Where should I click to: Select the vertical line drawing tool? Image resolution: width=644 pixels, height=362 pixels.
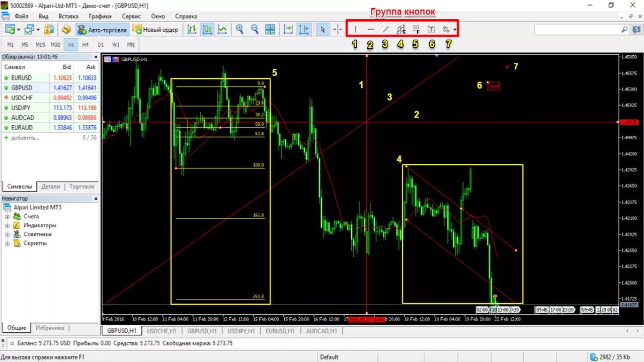[x=355, y=30]
